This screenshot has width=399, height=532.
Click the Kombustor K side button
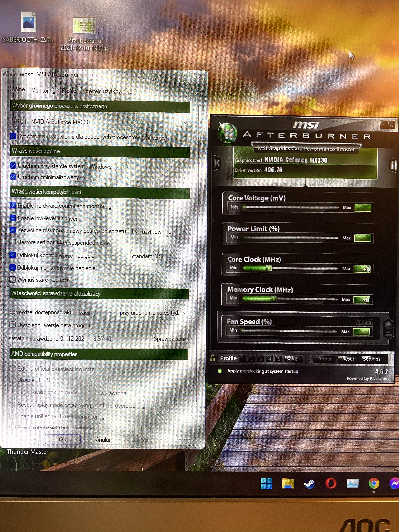click(x=217, y=163)
